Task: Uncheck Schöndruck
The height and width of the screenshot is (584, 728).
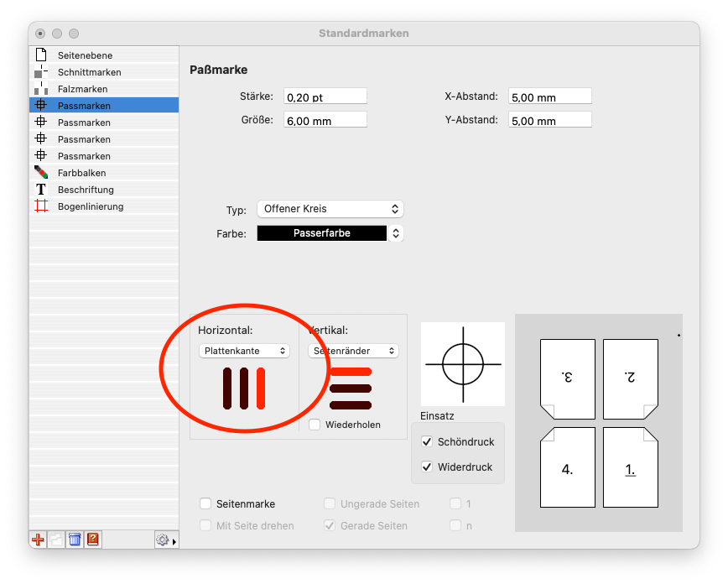Action: click(x=427, y=441)
